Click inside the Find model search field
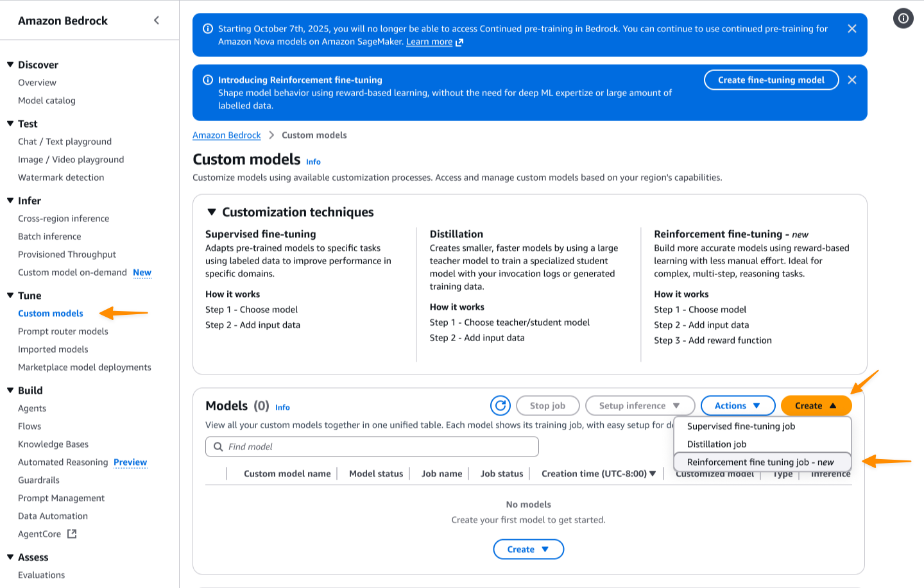Screen dimensions: 924x588 [x=372, y=446]
